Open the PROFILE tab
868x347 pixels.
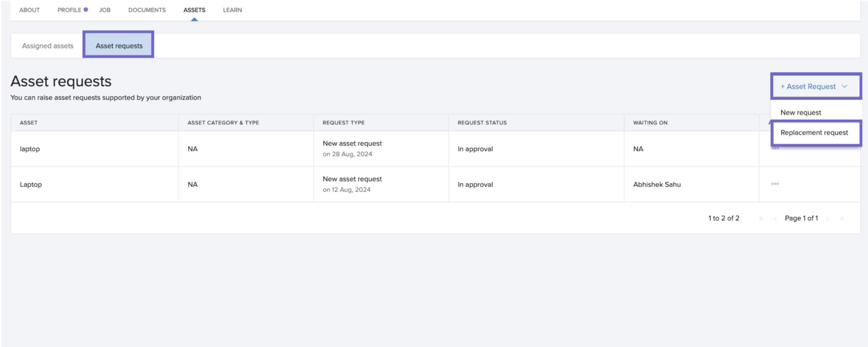[x=69, y=10]
